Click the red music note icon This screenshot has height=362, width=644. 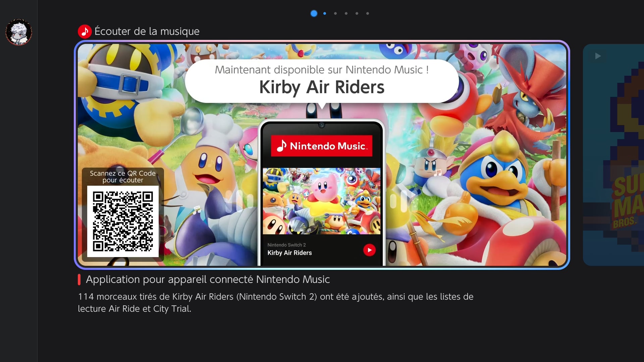tap(85, 32)
